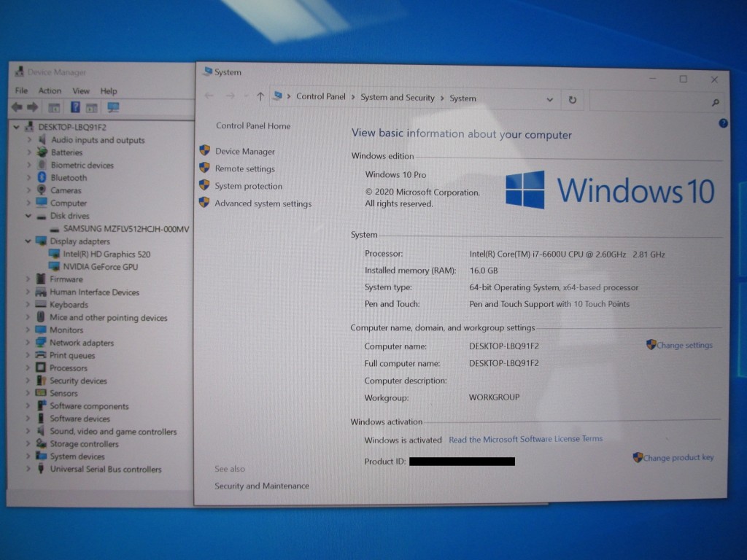Select Mice and other pointing devices item
The image size is (747, 560).
pyautogui.click(x=109, y=317)
